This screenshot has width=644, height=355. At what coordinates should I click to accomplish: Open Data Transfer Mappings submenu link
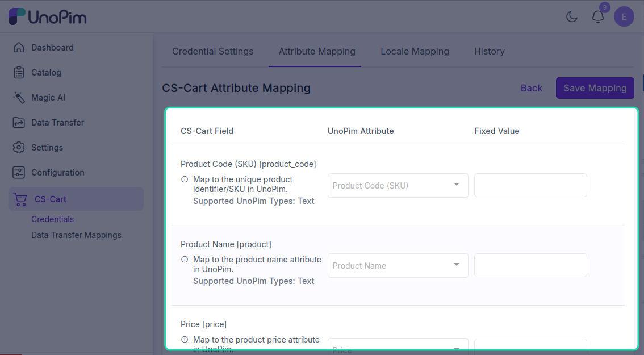click(x=77, y=235)
